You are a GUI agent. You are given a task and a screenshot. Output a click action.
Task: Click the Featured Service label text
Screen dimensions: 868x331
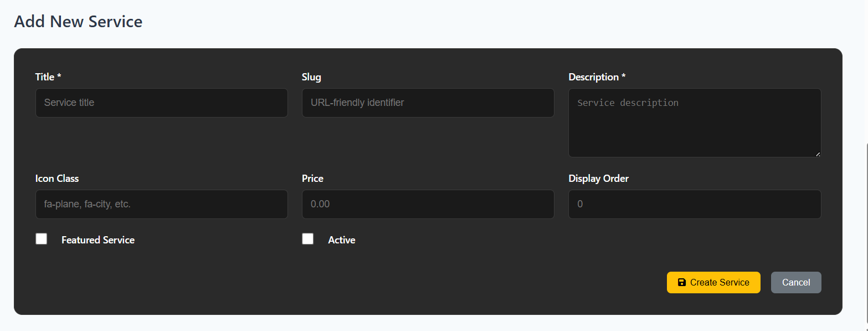(x=97, y=240)
